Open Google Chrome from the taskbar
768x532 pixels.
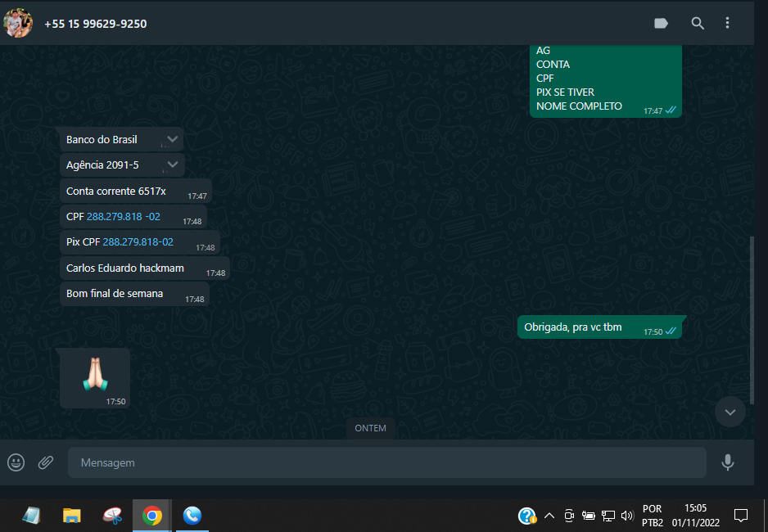(151, 516)
